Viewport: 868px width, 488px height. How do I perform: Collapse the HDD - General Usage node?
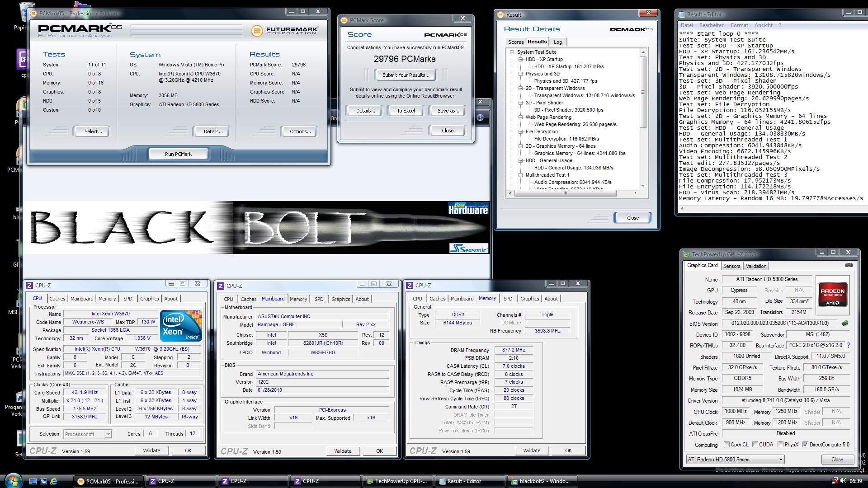tap(521, 160)
